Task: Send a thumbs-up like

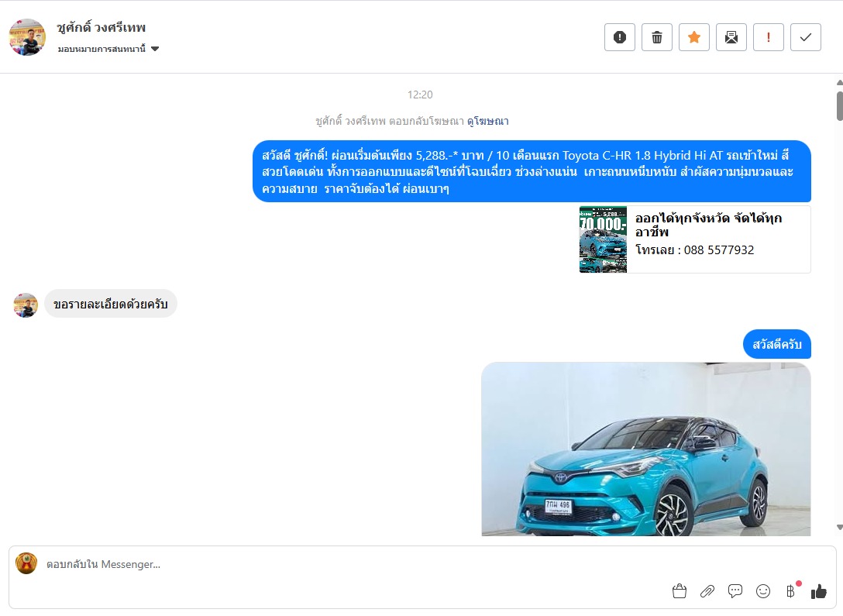Action: tap(819, 591)
